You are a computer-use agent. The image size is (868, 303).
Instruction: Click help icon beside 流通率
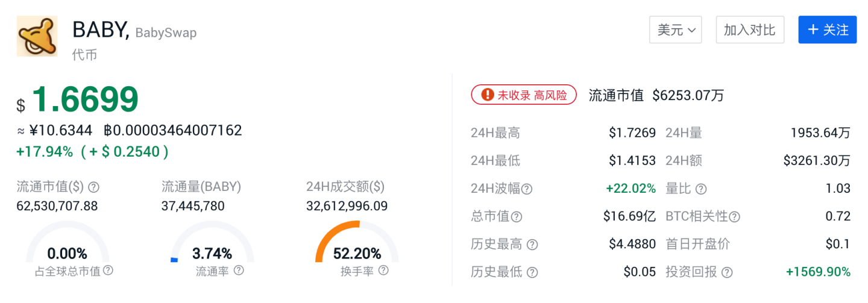click(239, 270)
